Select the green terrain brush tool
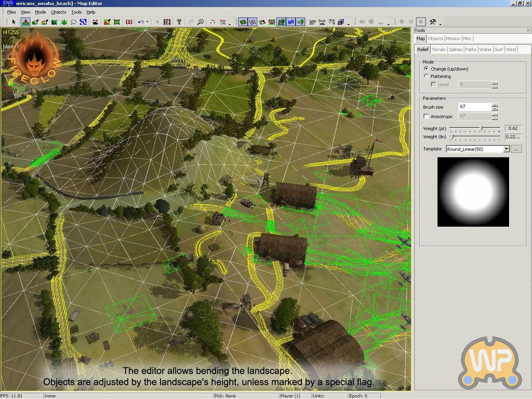This screenshot has width=532, height=399. point(35,22)
